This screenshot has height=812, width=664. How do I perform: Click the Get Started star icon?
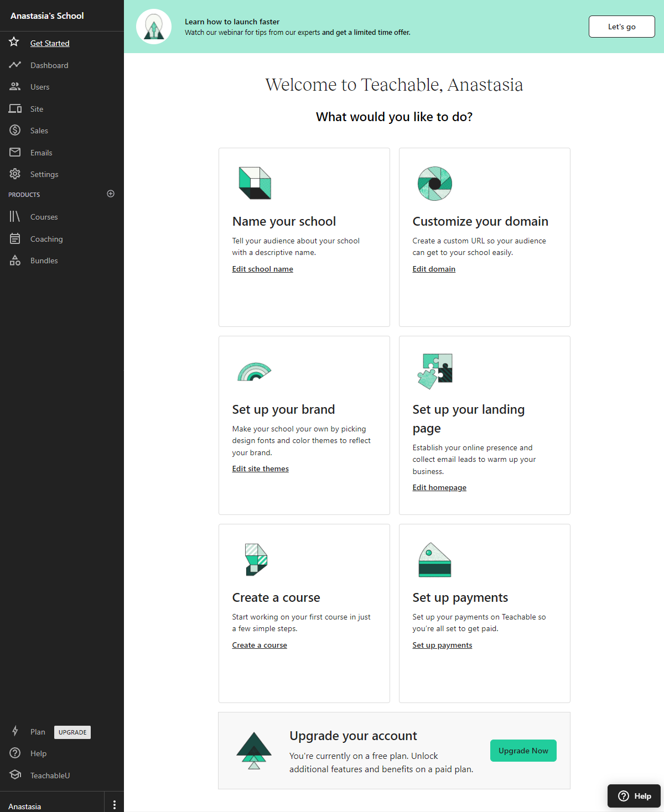[14, 42]
